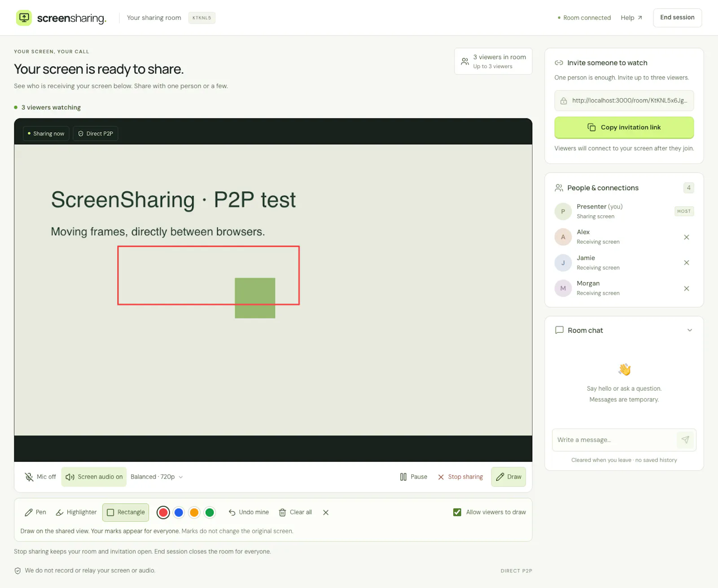Click the Room connected status text
This screenshot has height=588, width=718.
[x=584, y=18]
